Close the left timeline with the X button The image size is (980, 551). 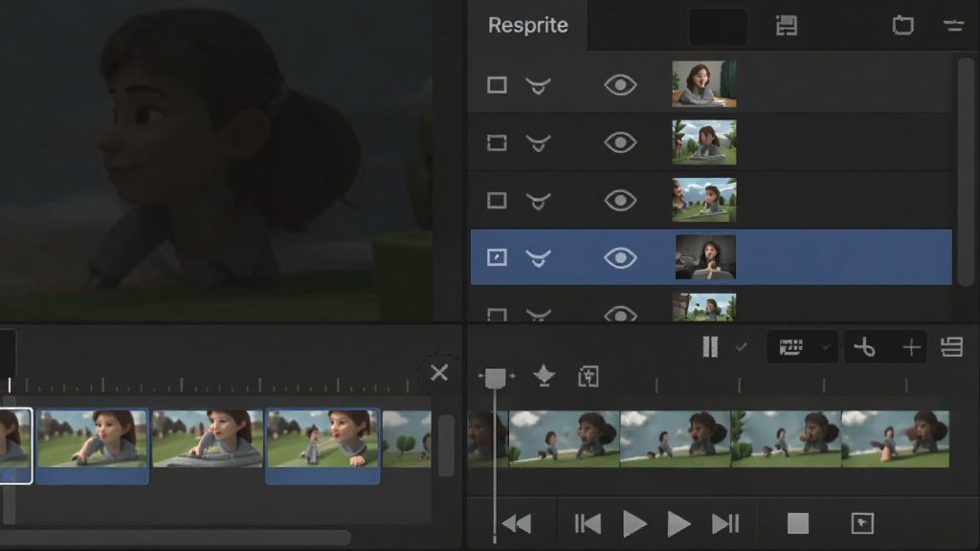439,373
